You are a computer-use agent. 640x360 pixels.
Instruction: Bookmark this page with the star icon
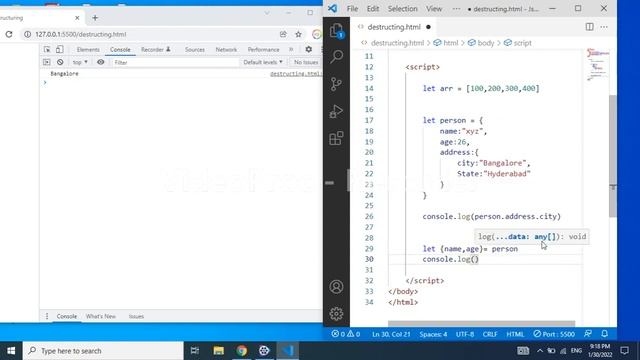[x=298, y=34]
